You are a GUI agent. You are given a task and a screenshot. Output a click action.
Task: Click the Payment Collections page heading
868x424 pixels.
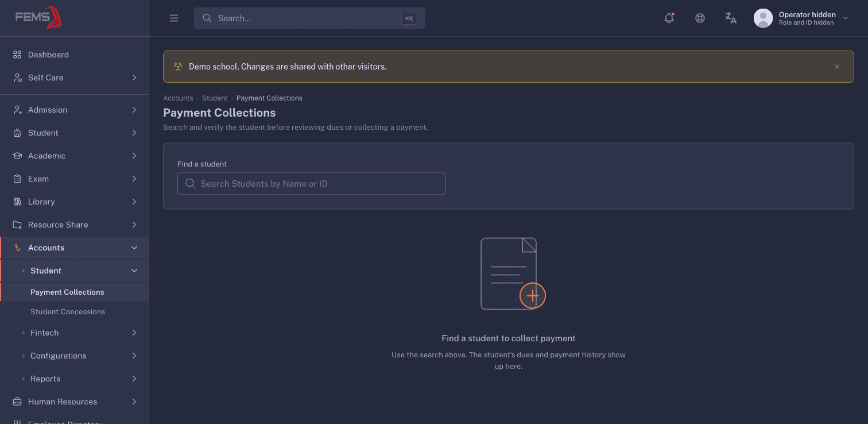point(219,113)
